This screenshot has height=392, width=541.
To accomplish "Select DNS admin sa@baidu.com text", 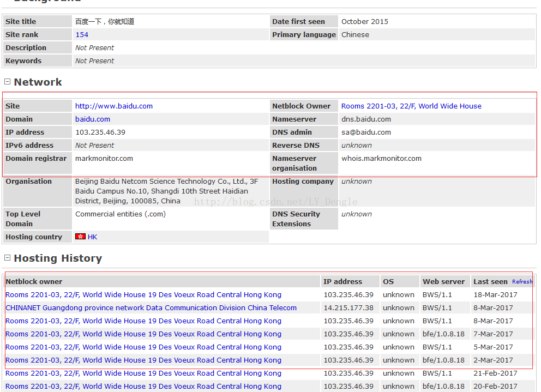I will (366, 132).
